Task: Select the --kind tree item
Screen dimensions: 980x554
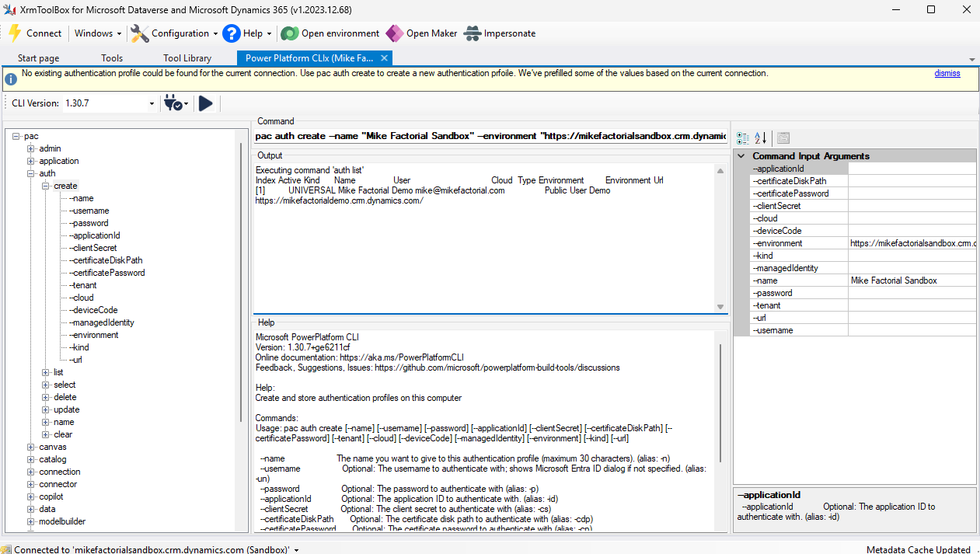Action: point(79,347)
